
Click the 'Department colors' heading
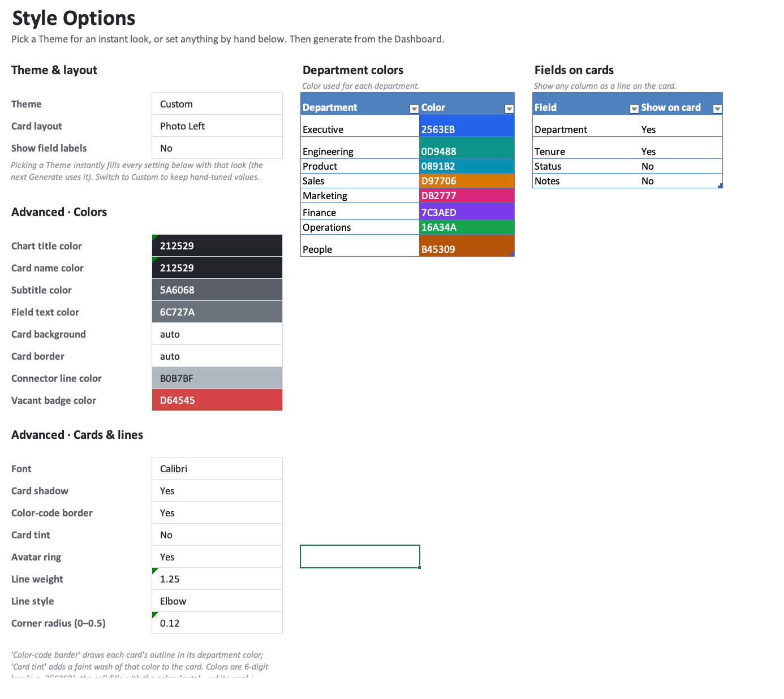[353, 70]
